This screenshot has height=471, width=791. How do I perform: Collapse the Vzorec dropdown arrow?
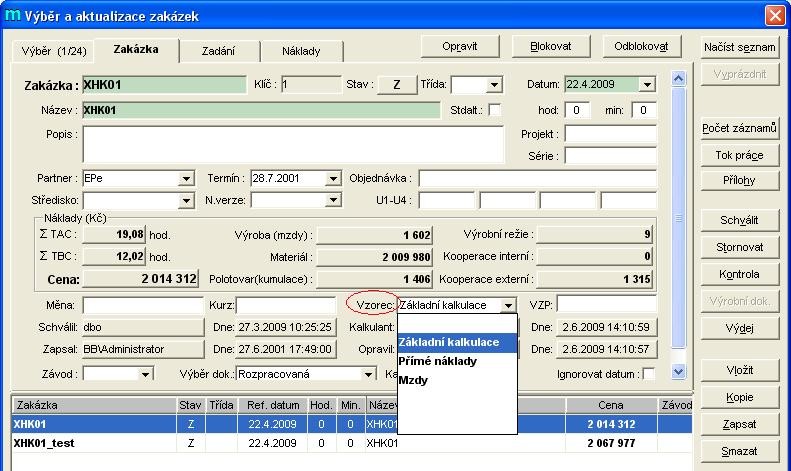coord(508,305)
